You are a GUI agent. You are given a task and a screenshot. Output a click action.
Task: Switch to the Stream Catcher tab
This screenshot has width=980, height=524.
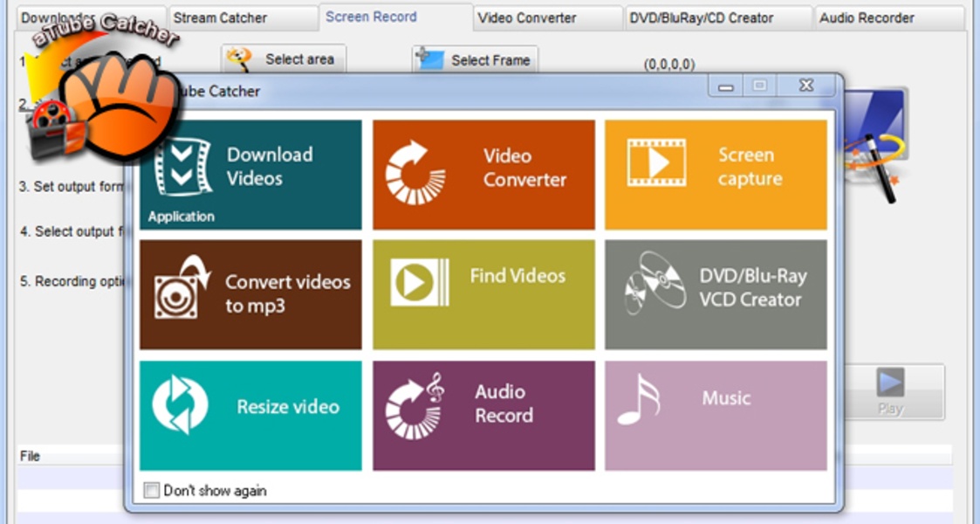tap(220, 17)
